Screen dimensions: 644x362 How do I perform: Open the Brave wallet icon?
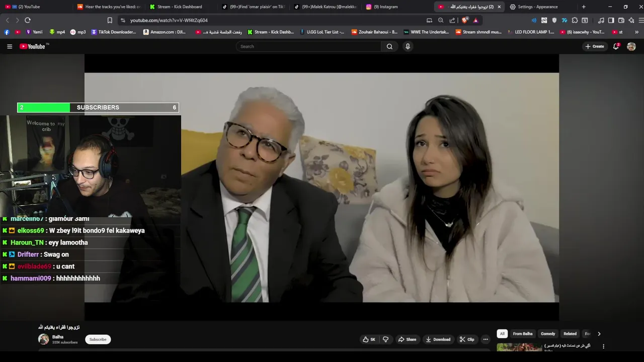coord(621,20)
